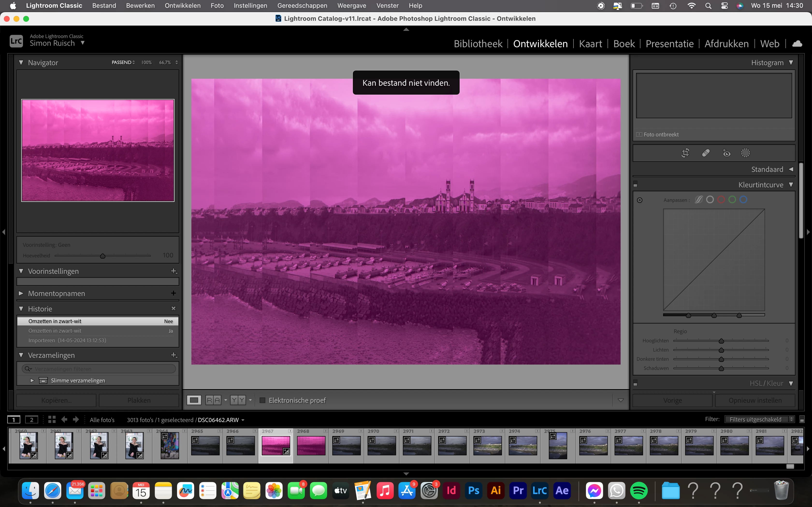Click the cloud sync status icon
This screenshot has height=507, width=812.
click(x=797, y=44)
